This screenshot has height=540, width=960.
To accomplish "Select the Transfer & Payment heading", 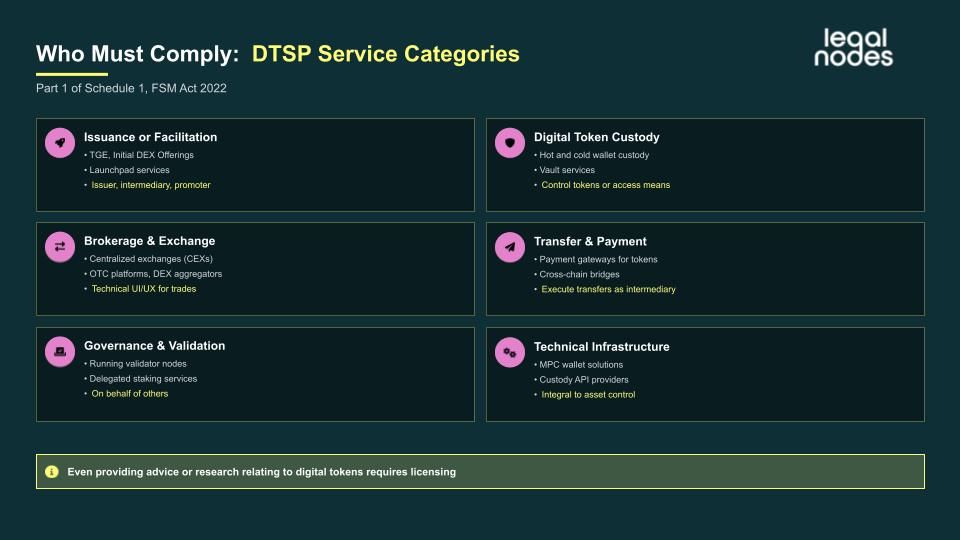I will [x=590, y=241].
